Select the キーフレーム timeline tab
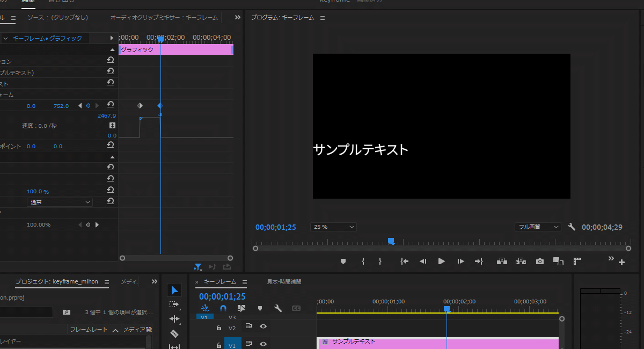The width and height of the screenshot is (644, 349). (x=220, y=282)
